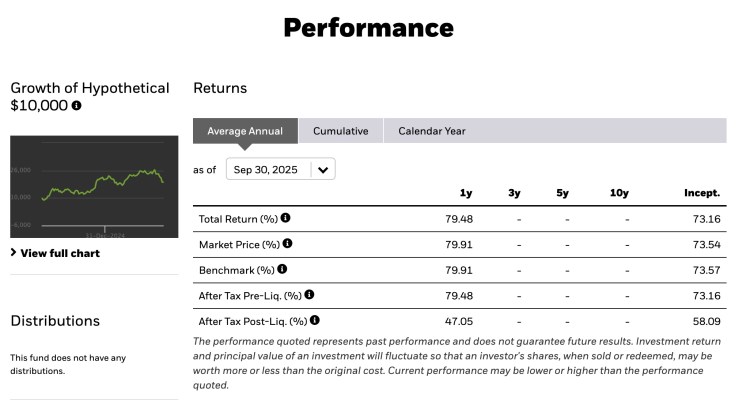Screen dimensions: 750x420
Task: Click the After Tax Pre-Liq. info icon
Action: click(x=309, y=294)
